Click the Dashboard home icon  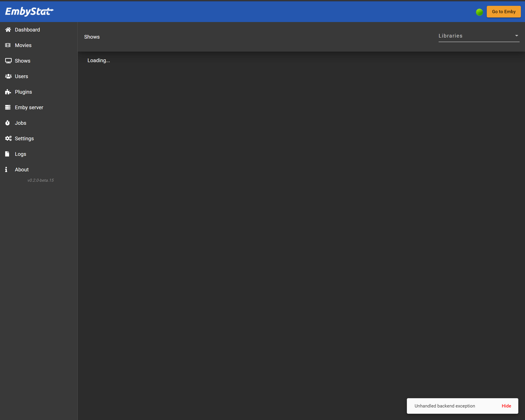click(8, 30)
